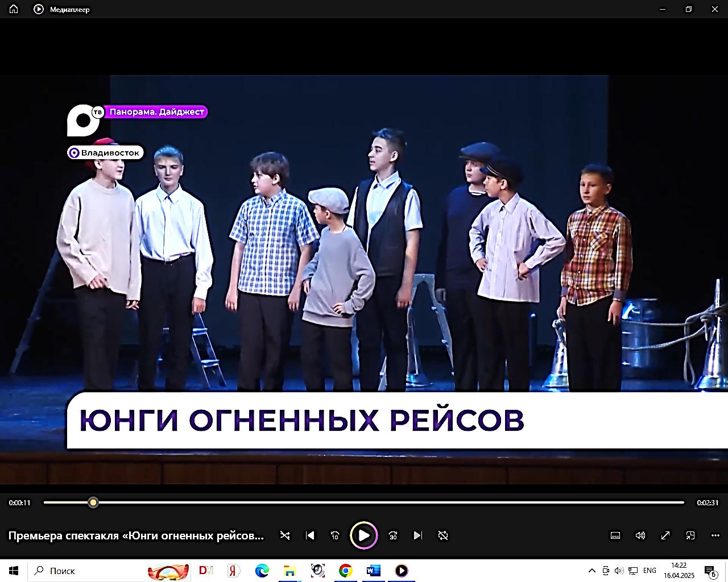Image resolution: width=728 pixels, height=582 pixels.
Task: Jump to the previous track
Action: (x=310, y=535)
